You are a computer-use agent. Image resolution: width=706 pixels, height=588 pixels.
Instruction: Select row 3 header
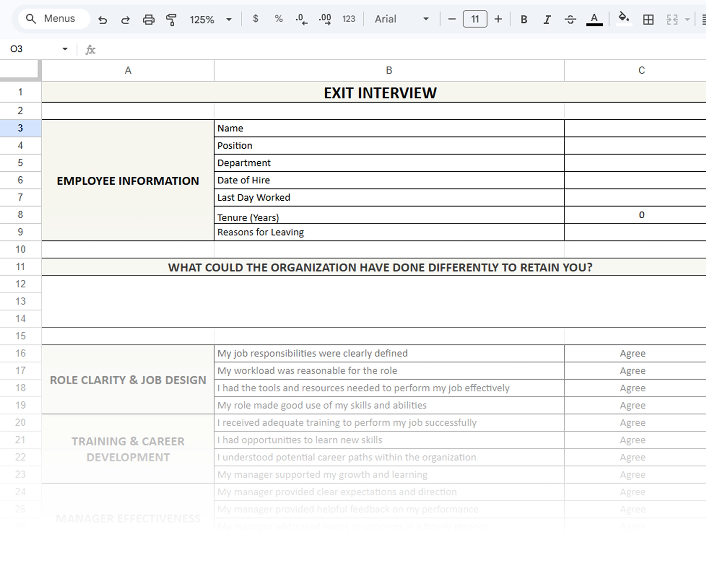tap(20, 128)
